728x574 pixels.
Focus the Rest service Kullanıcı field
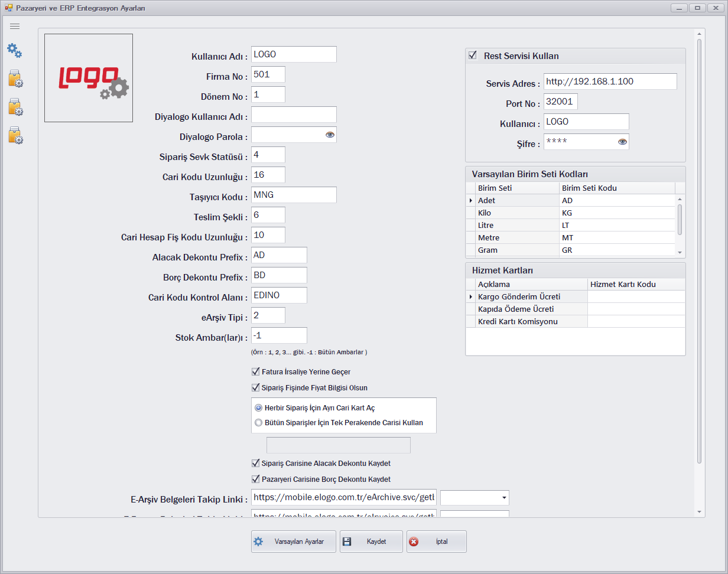pyautogui.click(x=586, y=122)
